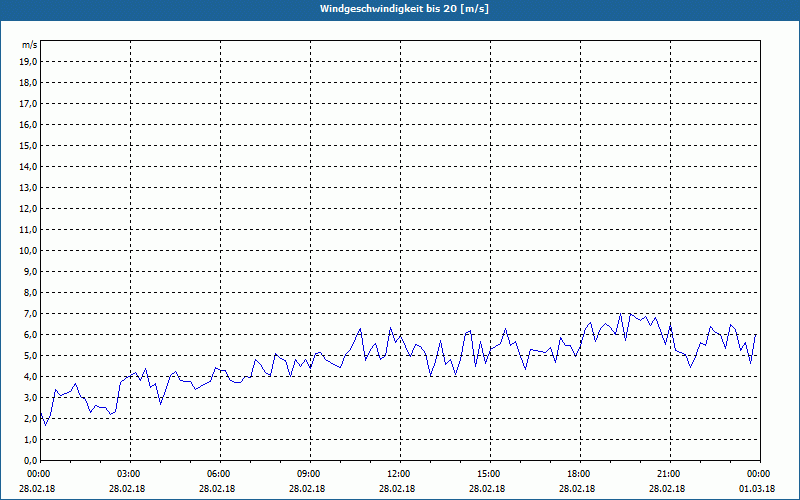Select the "18,0" y-axis label
Viewport: 800px width, 500px height.
(x=28, y=83)
